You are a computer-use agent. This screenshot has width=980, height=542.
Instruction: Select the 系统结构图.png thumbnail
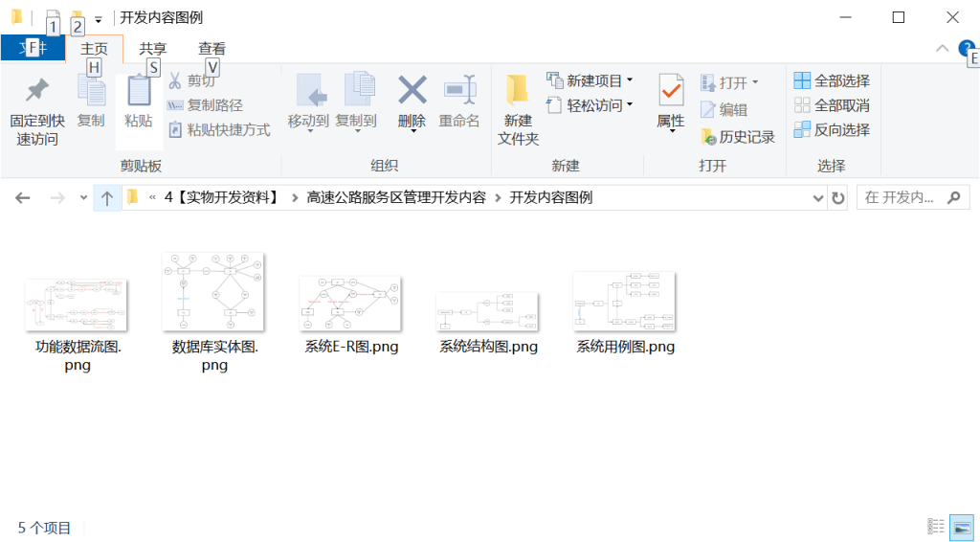click(487, 311)
